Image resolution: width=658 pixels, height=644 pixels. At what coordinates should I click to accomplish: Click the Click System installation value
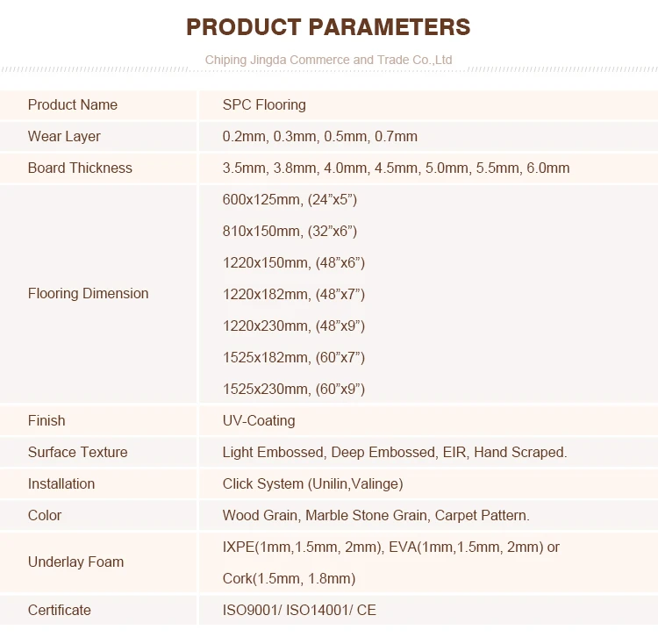tap(312, 483)
